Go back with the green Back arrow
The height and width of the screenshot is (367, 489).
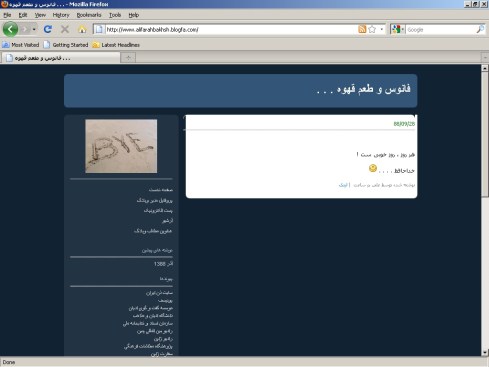[10, 29]
